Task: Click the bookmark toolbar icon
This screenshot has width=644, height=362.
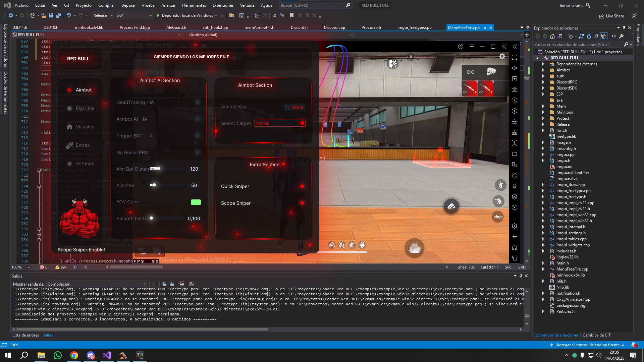Action: pos(291,15)
